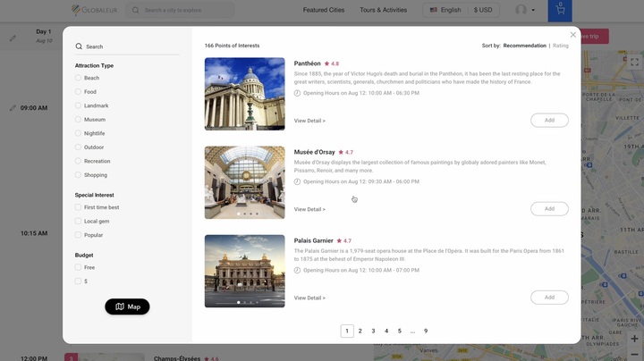Go to results page 2
Viewport: 644px width, 361px height.
coord(360,331)
